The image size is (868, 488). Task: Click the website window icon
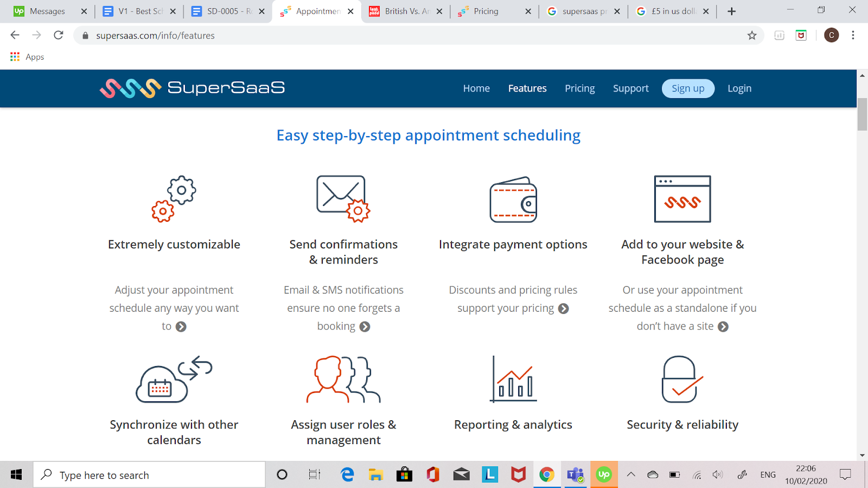(682, 199)
